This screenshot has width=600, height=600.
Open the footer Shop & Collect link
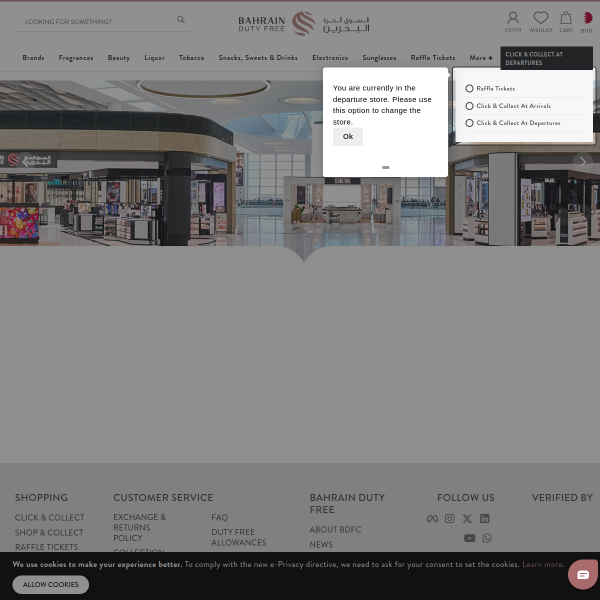coord(49,532)
